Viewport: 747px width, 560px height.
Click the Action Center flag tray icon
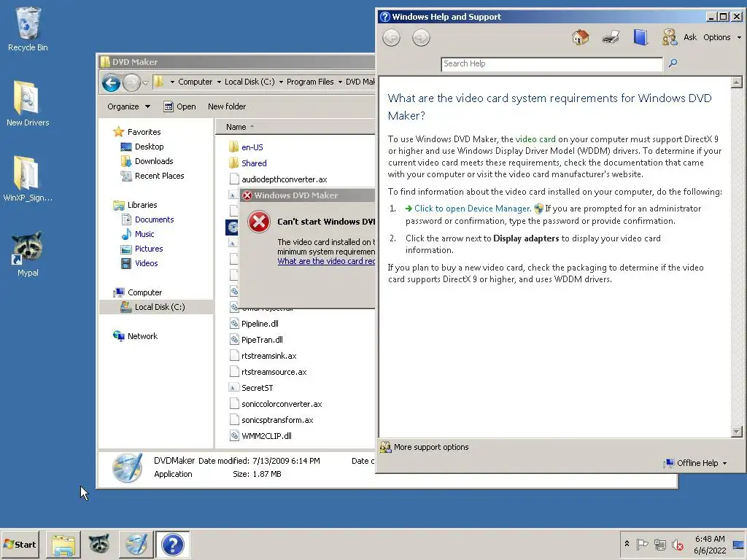[642, 544]
